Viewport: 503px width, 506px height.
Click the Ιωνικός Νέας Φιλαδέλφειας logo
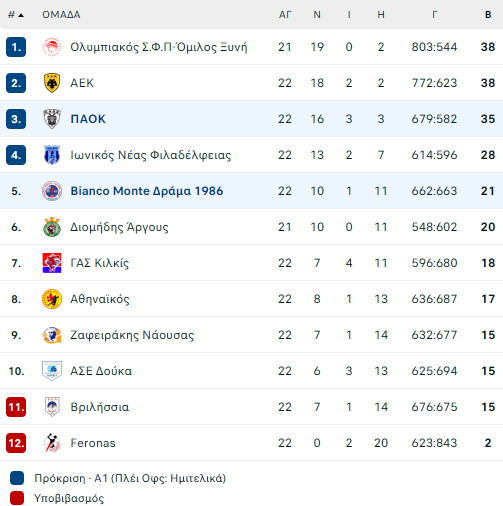52,155
